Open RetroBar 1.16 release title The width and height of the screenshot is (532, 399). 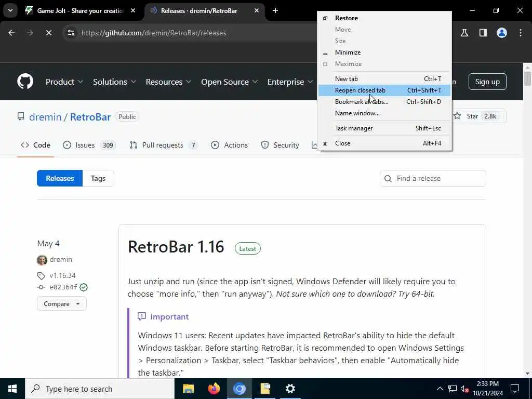tap(176, 247)
